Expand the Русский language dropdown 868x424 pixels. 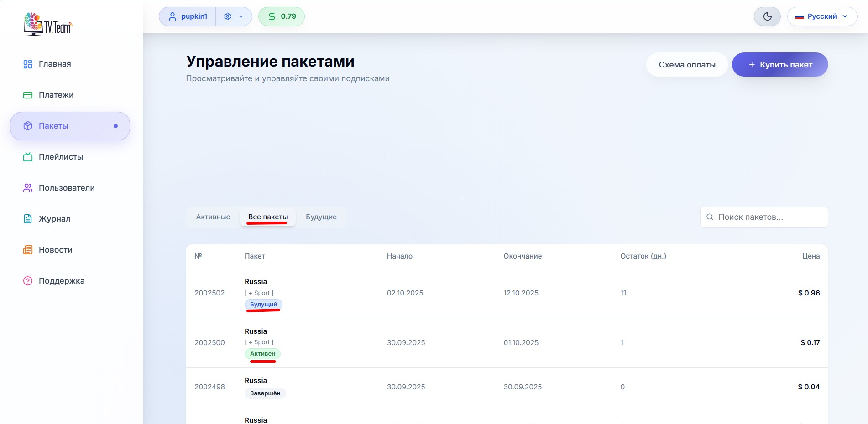822,16
